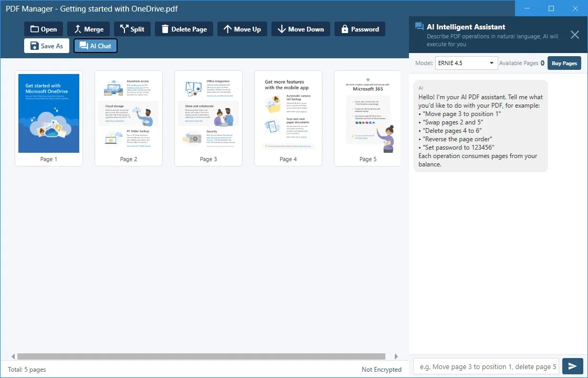Choose the Split tool
This screenshot has height=378, width=588.
(x=132, y=29)
